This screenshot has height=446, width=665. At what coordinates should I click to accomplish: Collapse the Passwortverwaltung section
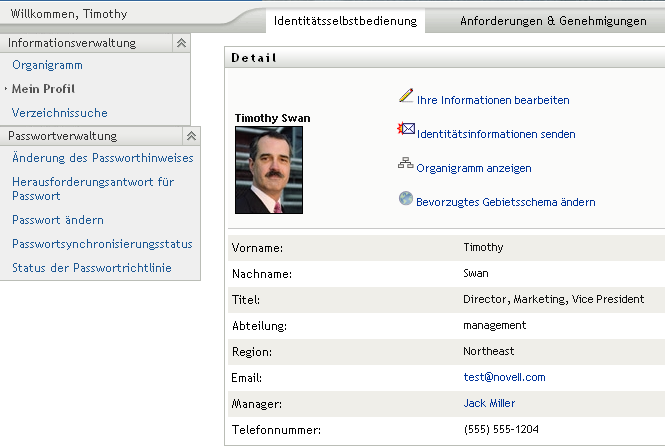click(191, 136)
